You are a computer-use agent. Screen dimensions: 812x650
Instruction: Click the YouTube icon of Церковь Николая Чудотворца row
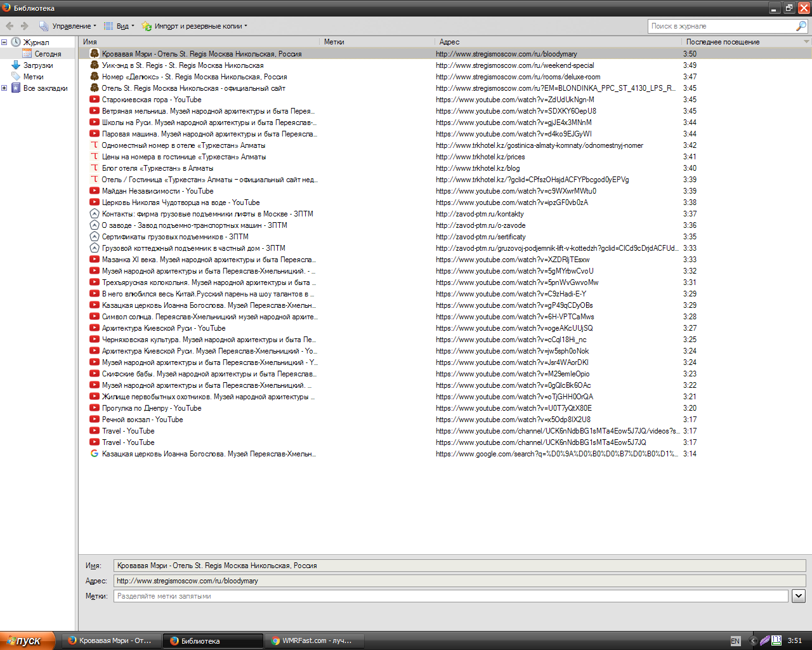(95, 202)
